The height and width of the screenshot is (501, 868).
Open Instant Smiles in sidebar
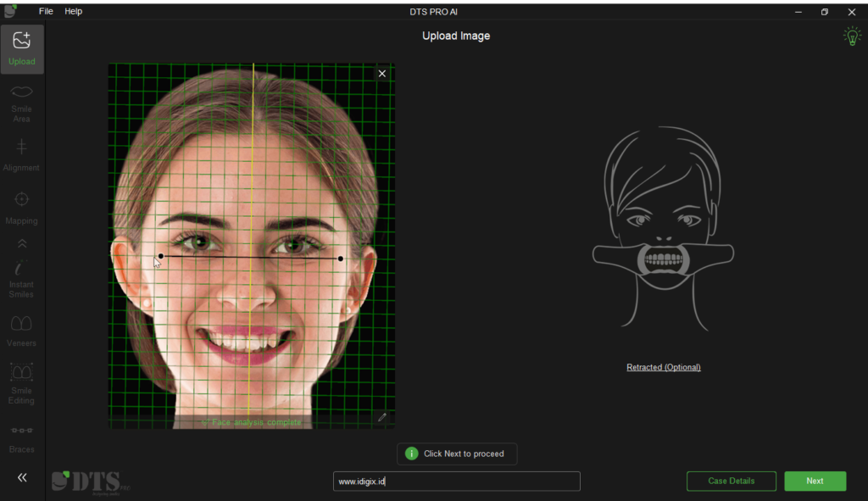(21, 280)
